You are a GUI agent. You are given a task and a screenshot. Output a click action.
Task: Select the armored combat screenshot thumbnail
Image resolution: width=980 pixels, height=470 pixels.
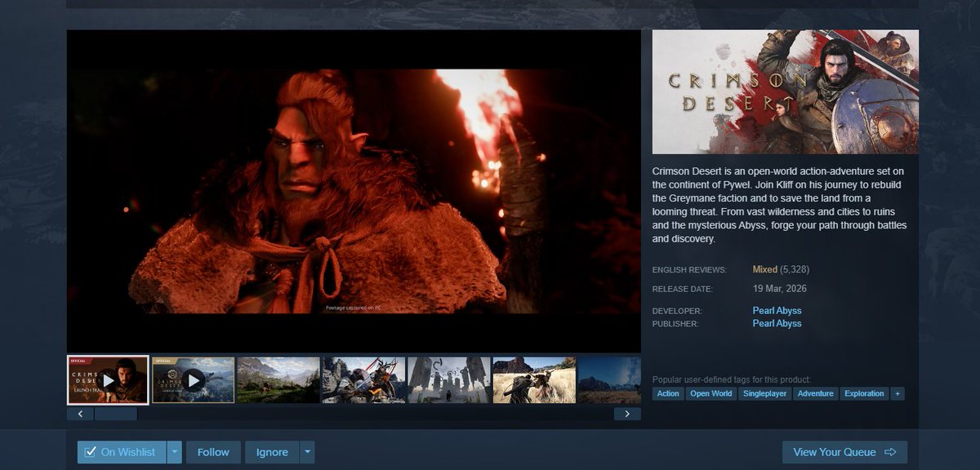point(363,380)
